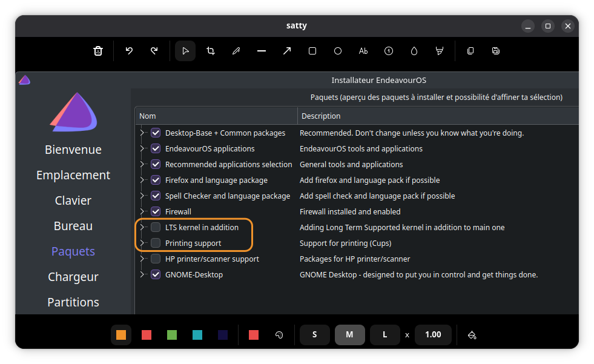
Task: Choose the small S size button
Action: coord(314,335)
